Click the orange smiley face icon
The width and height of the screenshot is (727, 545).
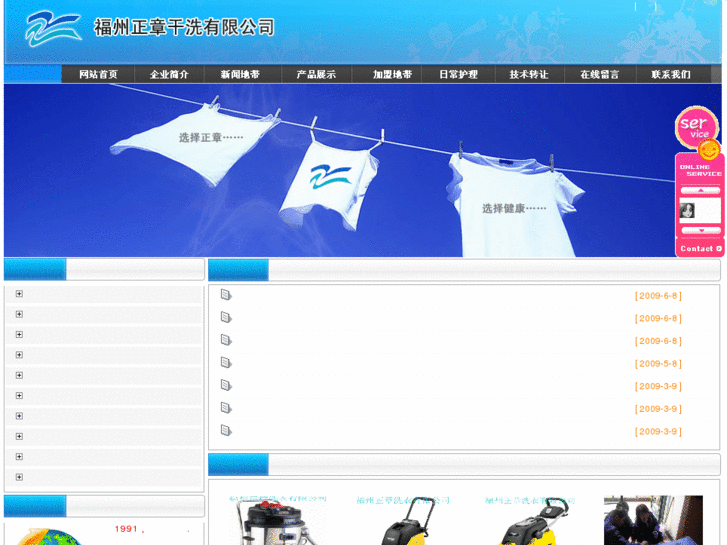point(709,149)
